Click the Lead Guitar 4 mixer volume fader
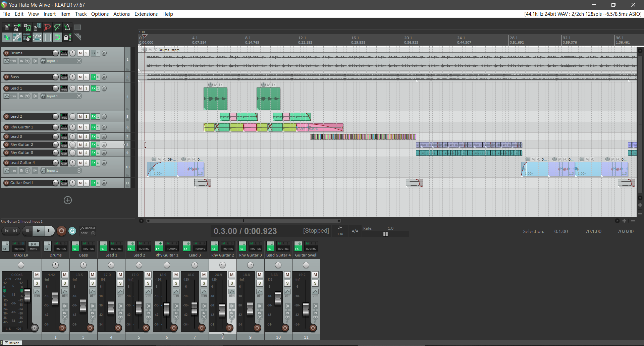Viewport: 644px width, 346px height. 278,298
